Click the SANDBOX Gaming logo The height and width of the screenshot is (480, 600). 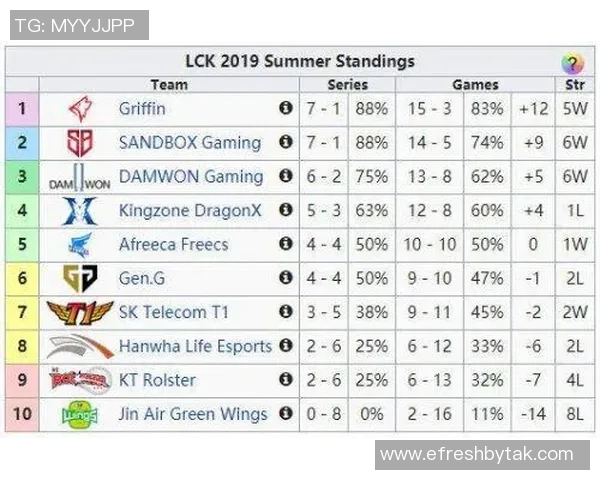pyautogui.click(x=79, y=142)
